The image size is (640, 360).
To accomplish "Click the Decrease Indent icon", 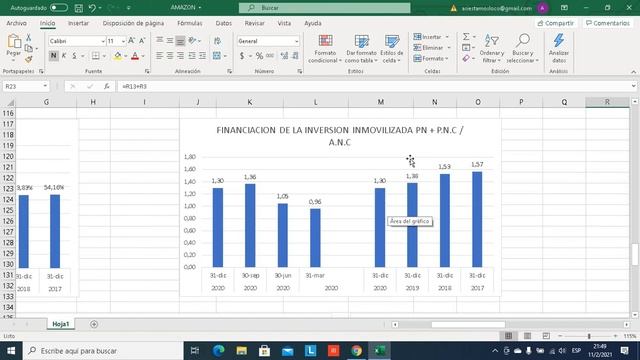I will tap(192, 56).
